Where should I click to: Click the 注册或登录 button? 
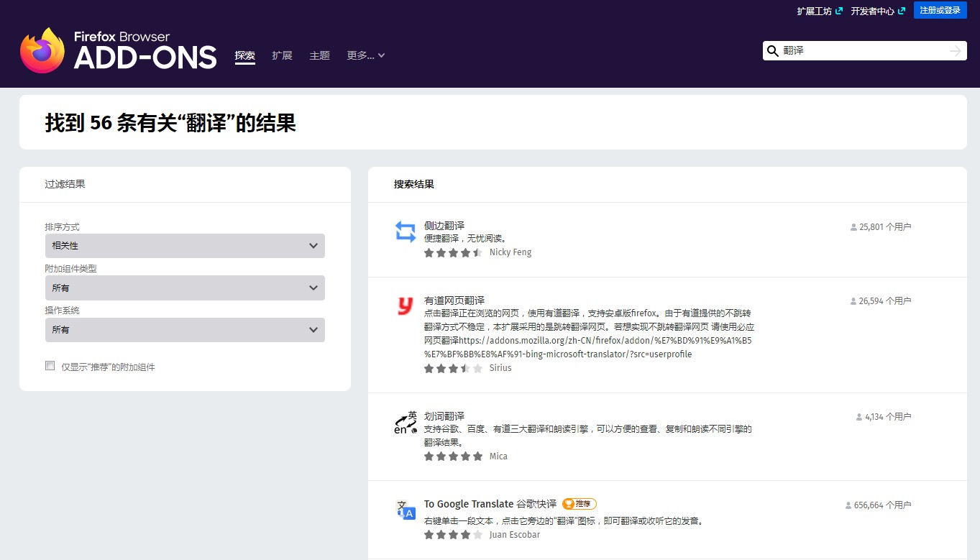pyautogui.click(x=940, y=10)
